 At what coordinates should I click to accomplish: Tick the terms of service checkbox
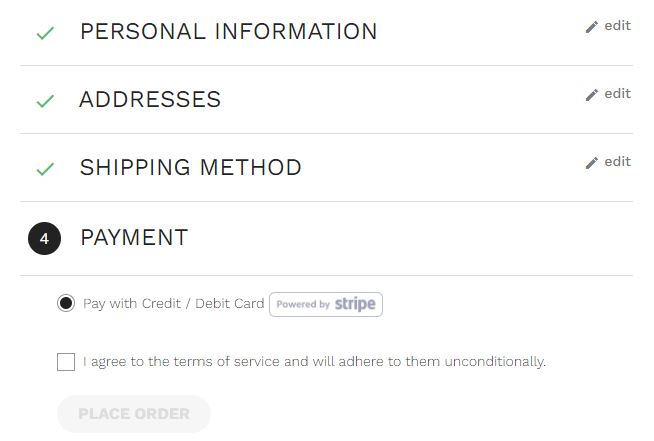click(x=66, y=362)
